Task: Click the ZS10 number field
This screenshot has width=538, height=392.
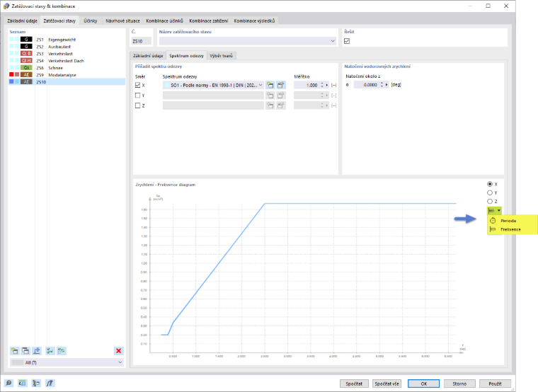Action: tap(142, 41)
